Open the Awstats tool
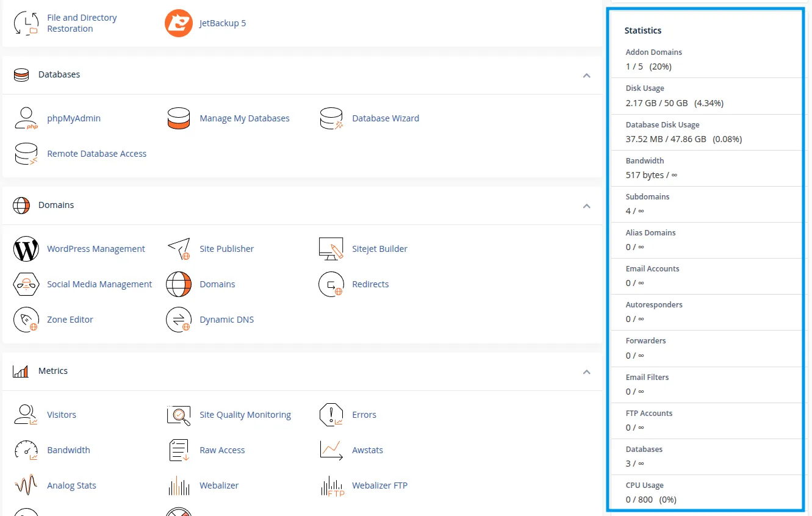Screen dimensions: 812x516 pos(368,450)
